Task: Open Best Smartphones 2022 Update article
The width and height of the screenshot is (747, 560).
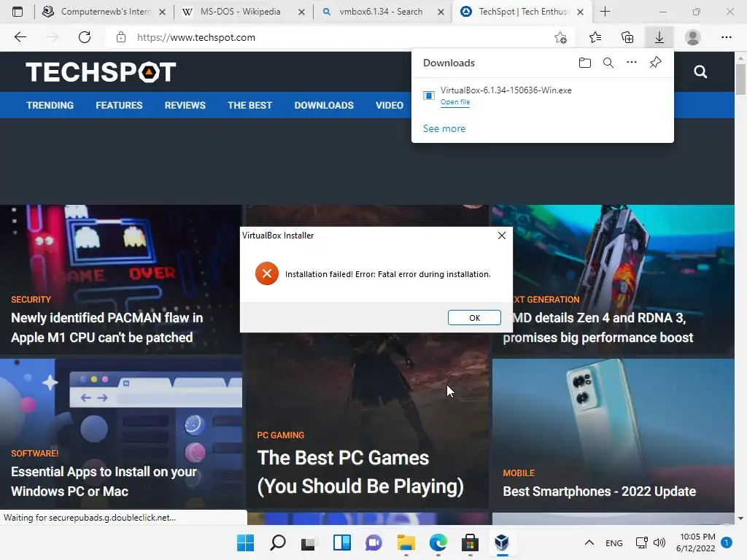Action: click(x=600, y=491)
